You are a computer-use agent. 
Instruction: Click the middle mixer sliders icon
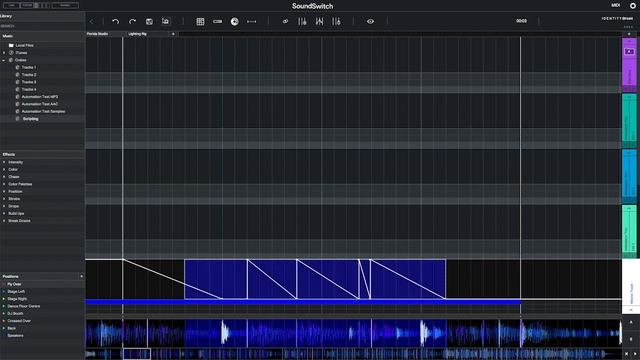(319, 21)
